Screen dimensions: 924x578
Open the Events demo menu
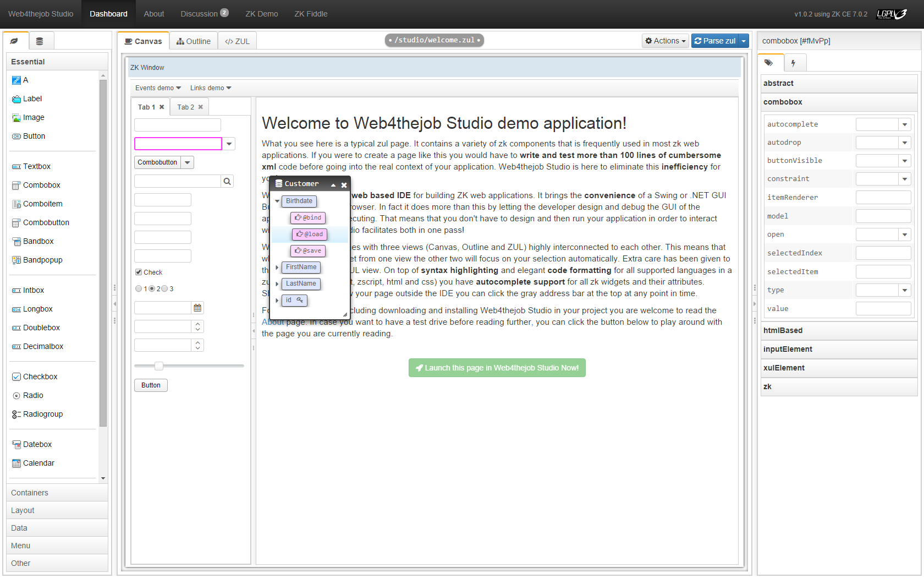[158, 88]
